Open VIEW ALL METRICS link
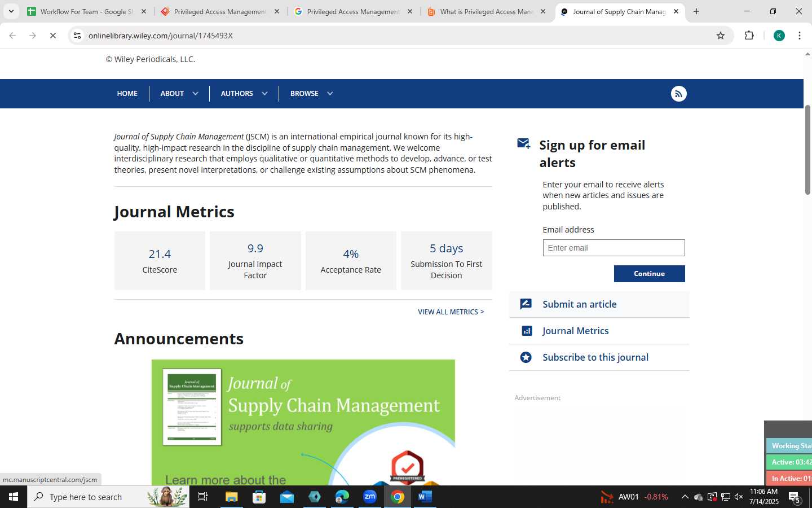The width and height of the screenshot is (812, 508). [x=451, y=312]
